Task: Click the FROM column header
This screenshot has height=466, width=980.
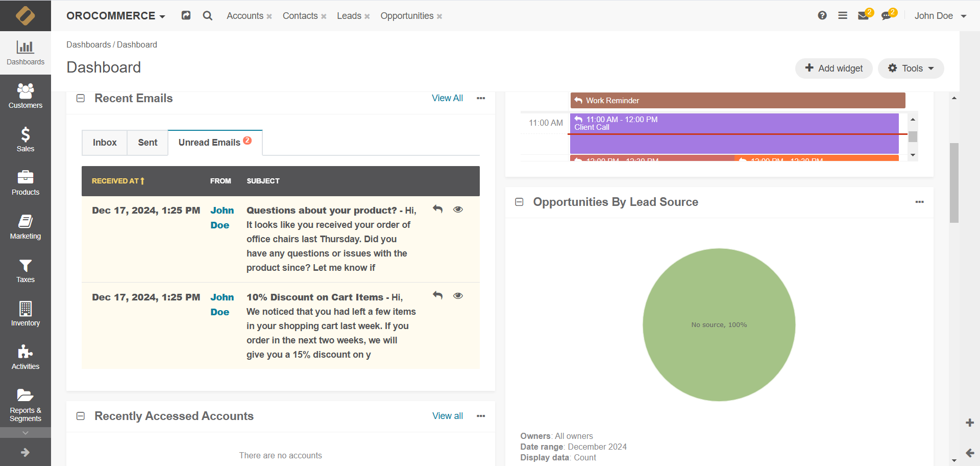Action: pyautogui.click(x=220, y=181)
